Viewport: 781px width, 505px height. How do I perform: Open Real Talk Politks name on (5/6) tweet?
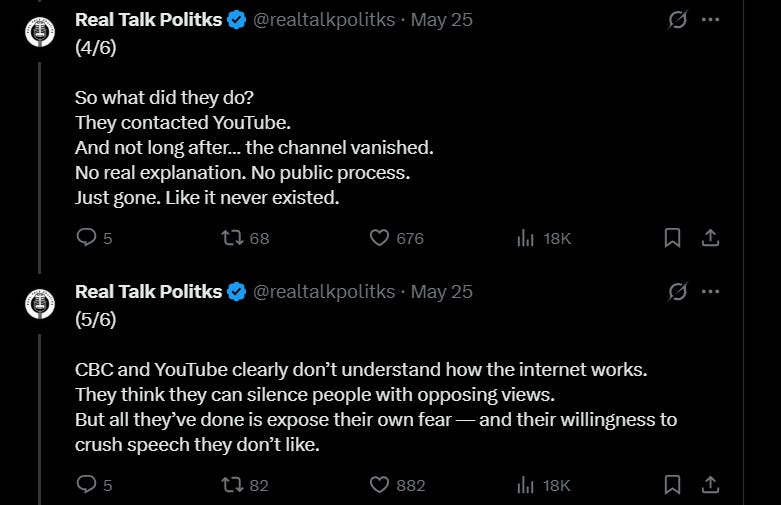click(148, 292)
